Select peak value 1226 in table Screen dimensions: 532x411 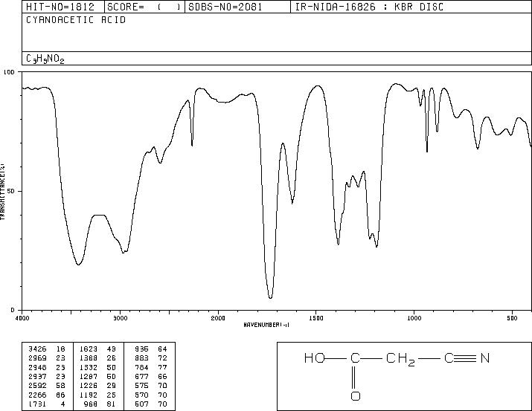pyautogui.click(x=89, y=386)
